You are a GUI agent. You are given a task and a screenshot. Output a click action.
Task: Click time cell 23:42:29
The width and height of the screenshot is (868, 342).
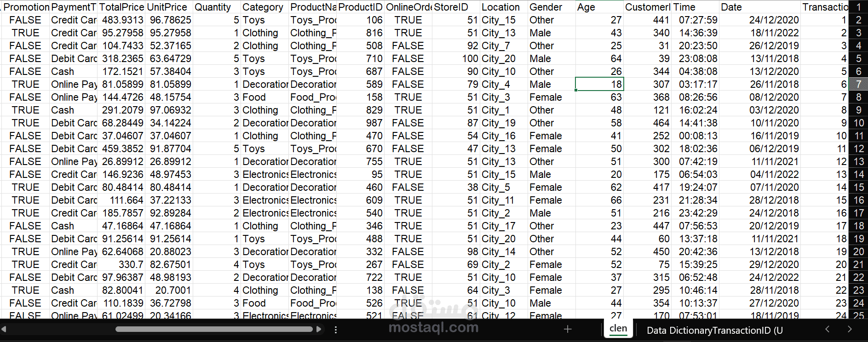pyautogui.click(x=695, y=213)
